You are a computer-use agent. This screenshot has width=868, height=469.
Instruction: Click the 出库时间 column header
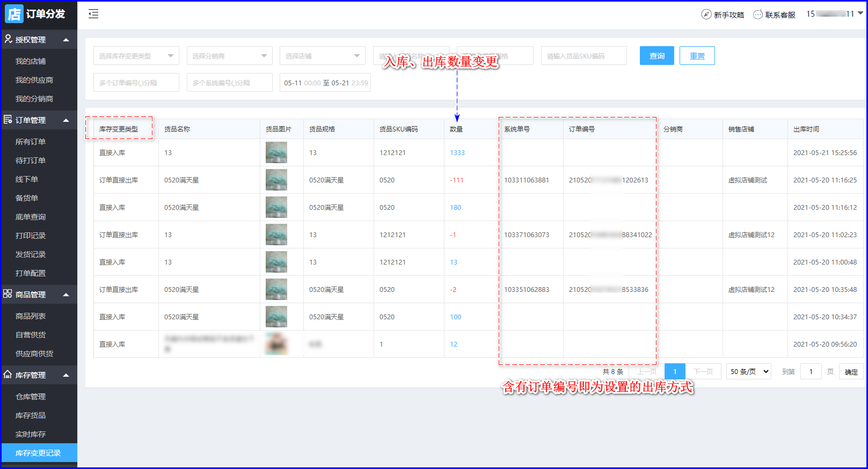click(x=806, y=129)
